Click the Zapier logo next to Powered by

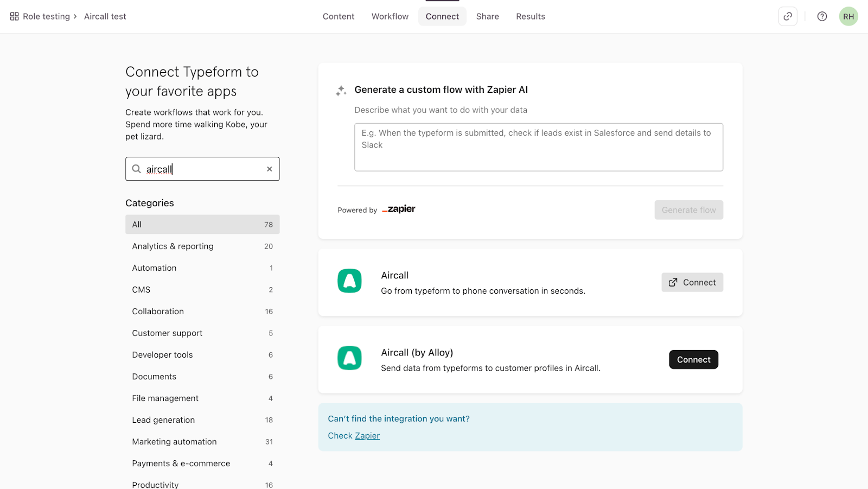399,209
